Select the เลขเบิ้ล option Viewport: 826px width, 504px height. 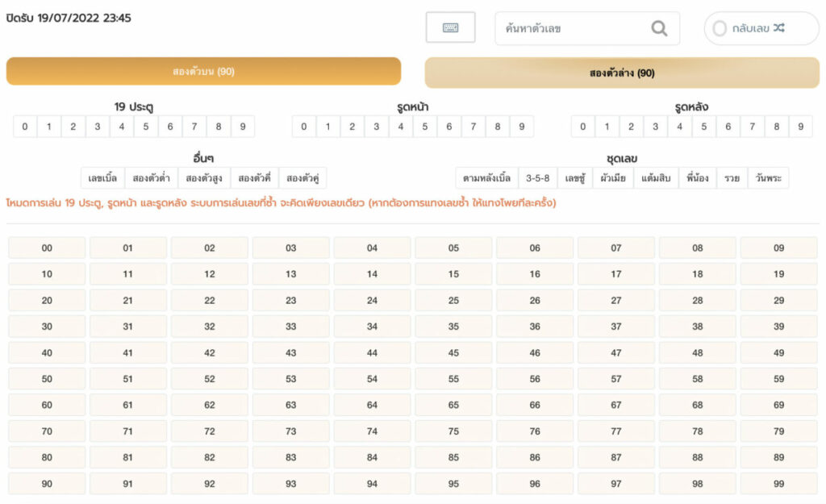tap(103, 177)
